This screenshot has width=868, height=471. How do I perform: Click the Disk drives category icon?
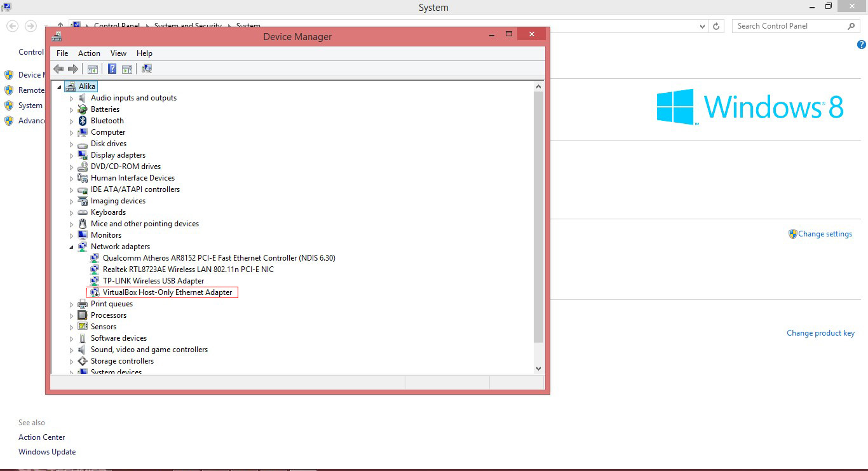[82, 144]
